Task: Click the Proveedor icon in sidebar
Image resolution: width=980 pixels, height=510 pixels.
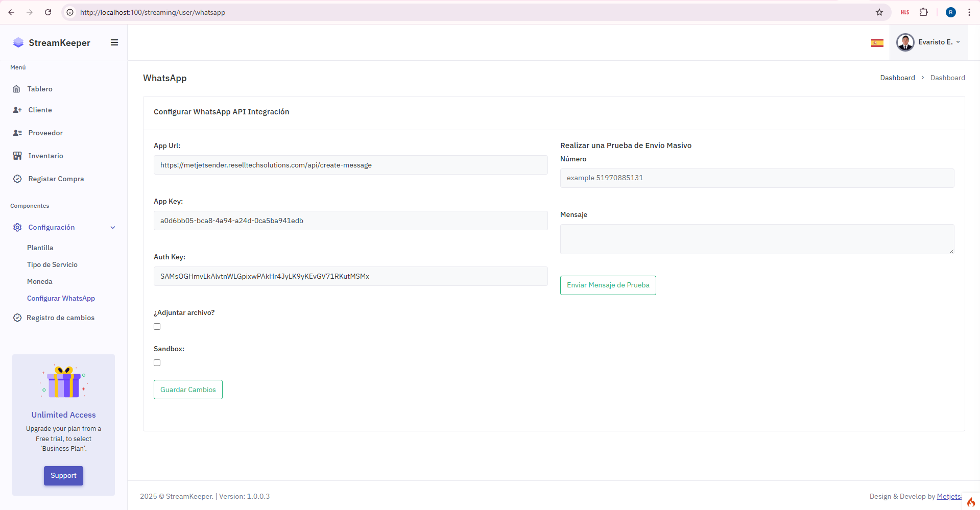Action: click(x=17, y=133)
